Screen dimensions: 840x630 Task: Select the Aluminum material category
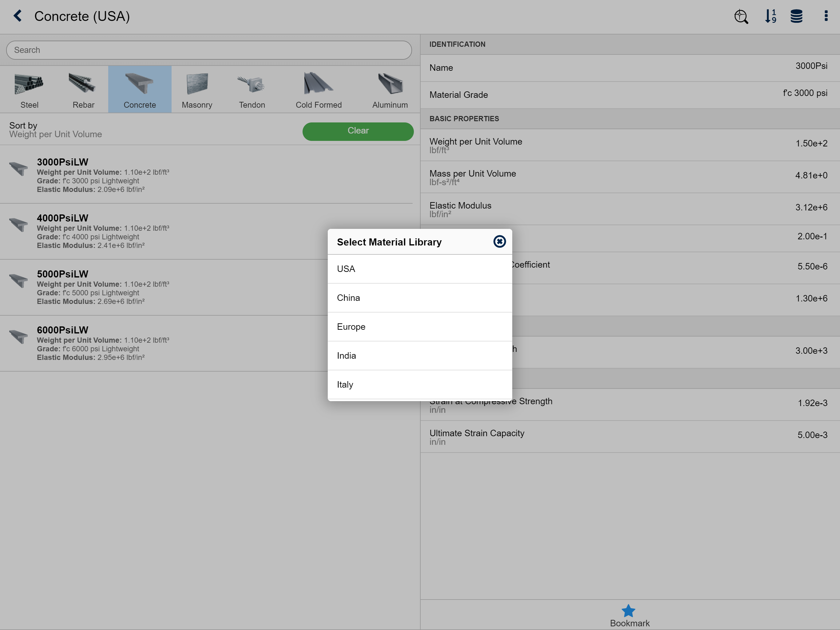coord(390,90)
